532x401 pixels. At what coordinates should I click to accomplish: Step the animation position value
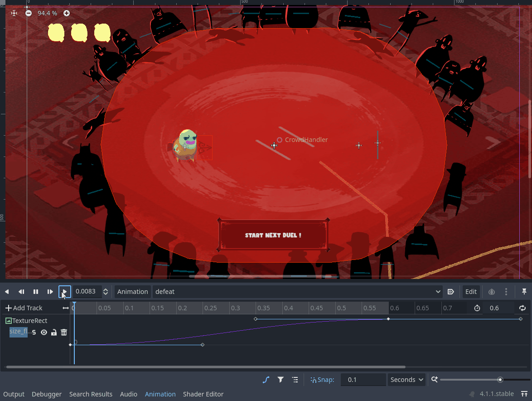tap(106, 292)
